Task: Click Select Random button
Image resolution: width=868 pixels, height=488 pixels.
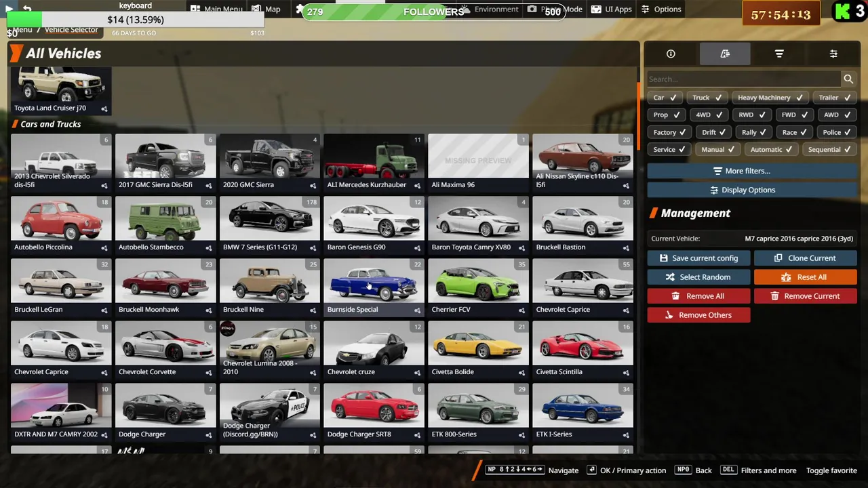Action: tap(698, 277)
